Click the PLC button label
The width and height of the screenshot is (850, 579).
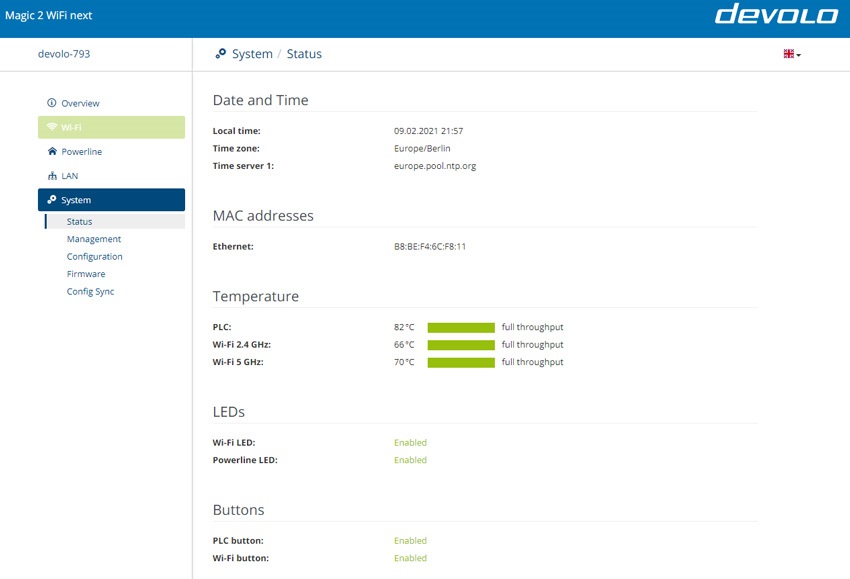(x=238, y=541)
